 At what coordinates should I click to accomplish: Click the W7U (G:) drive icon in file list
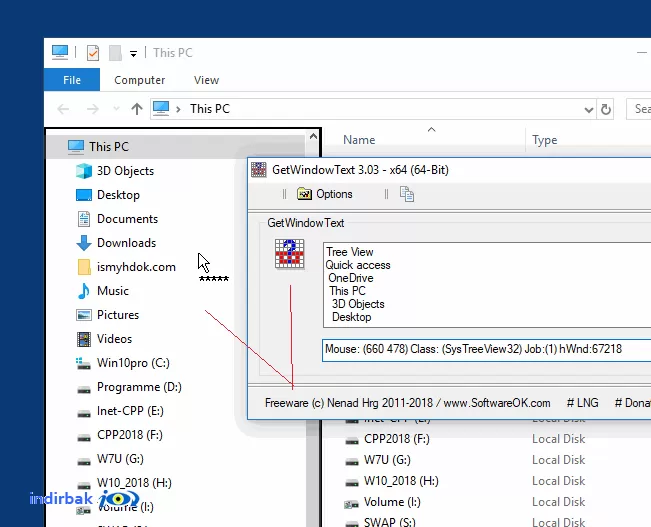point(352,462)
